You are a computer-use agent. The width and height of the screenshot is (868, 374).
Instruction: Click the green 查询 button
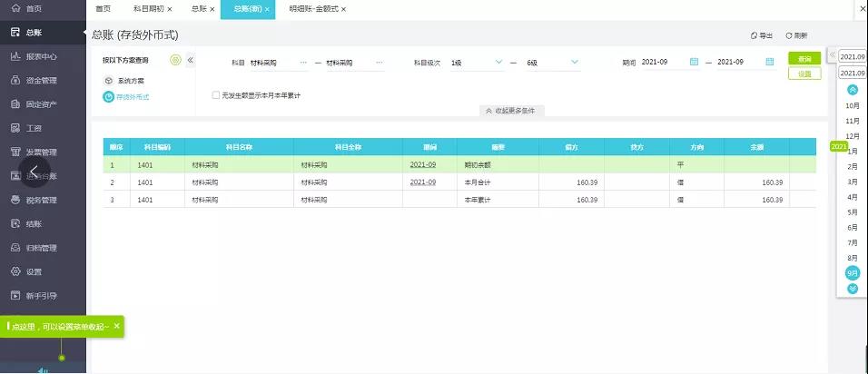(x=804, y=58)
